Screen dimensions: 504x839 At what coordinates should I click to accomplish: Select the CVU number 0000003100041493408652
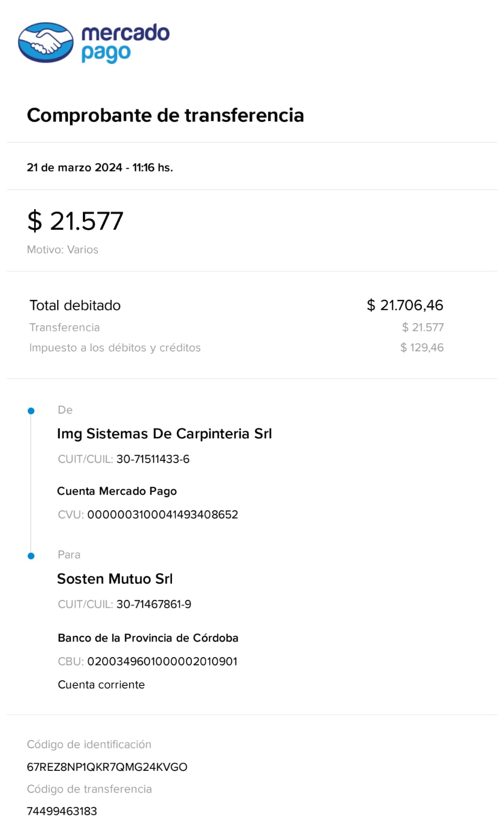[163, 514]
